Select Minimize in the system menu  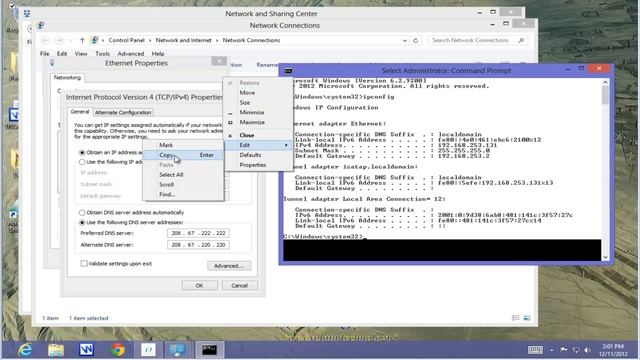coord(258,112)
